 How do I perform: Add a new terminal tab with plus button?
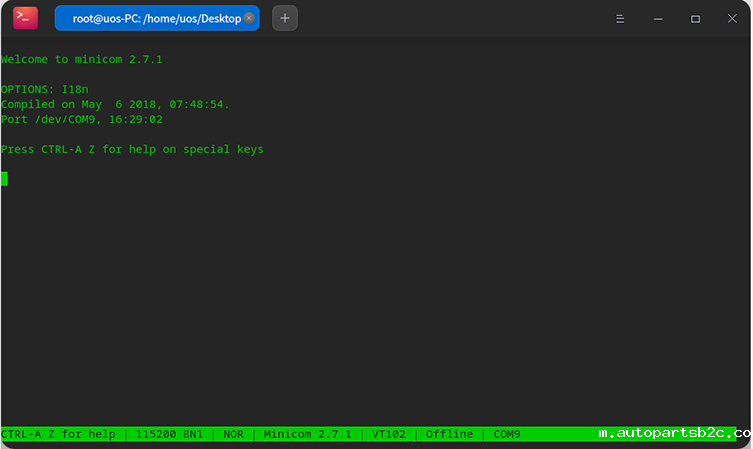click(285, 18)
